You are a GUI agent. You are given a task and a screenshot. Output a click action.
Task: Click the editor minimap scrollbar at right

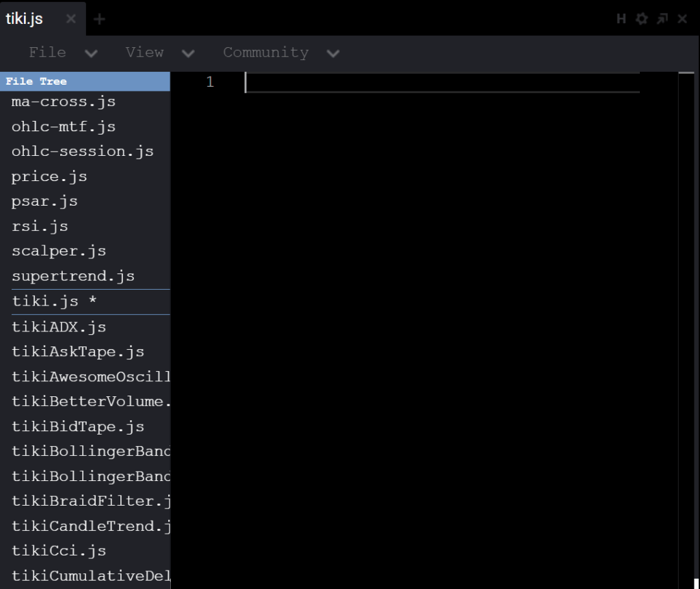point(686,330)
